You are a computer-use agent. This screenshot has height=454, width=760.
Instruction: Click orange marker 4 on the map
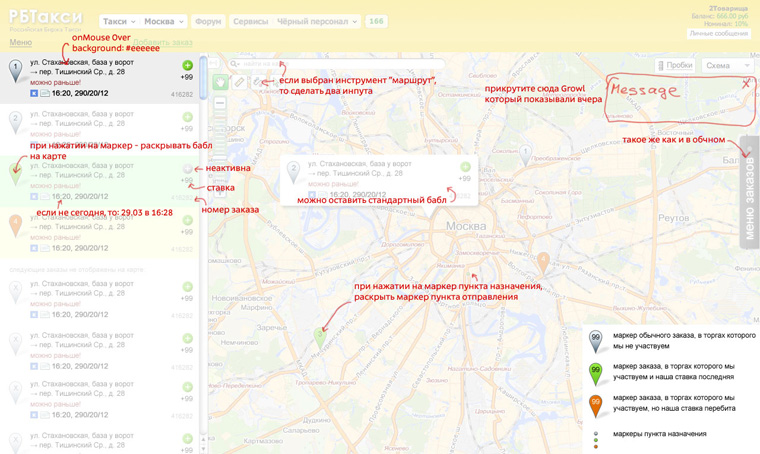click(543, 264)
